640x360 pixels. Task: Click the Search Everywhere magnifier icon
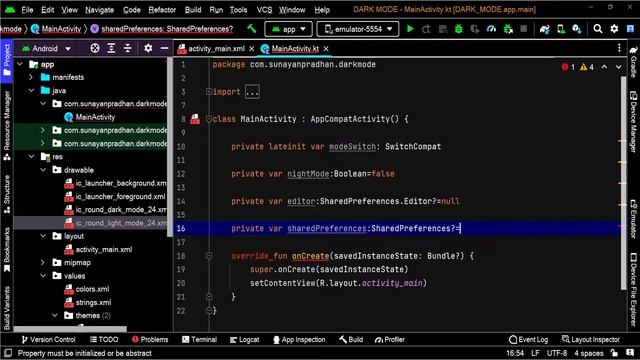point(598,29)
